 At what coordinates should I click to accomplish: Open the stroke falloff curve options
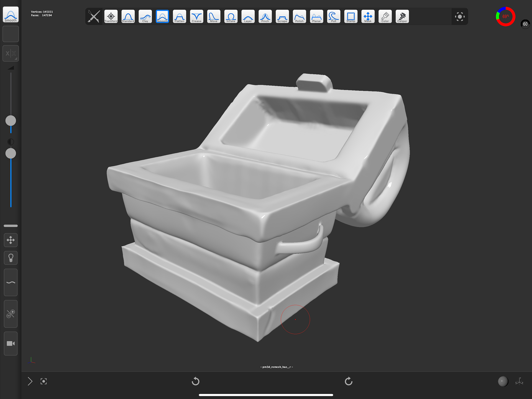point(11,283)
